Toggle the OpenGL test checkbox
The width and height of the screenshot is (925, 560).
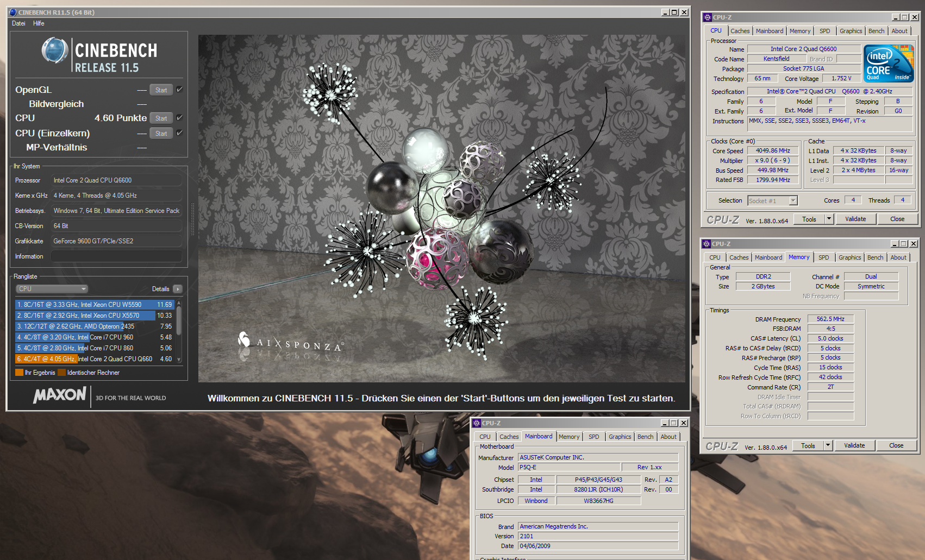click(179, 90)
